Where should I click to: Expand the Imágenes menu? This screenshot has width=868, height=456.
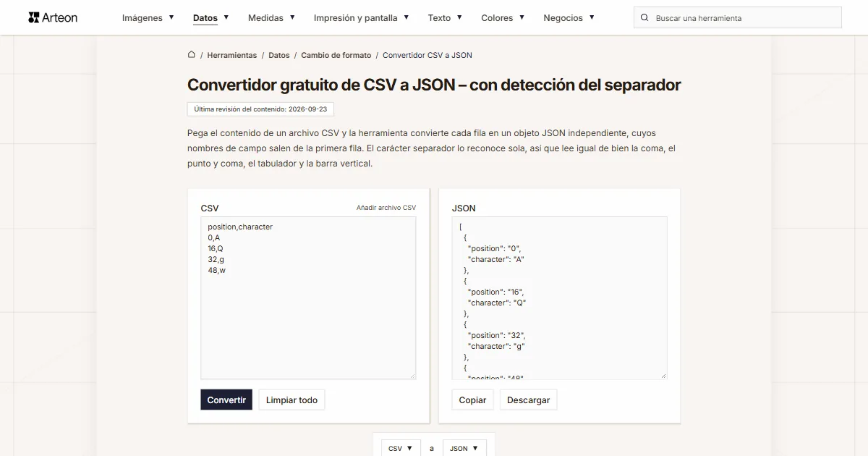pos(148,17)
